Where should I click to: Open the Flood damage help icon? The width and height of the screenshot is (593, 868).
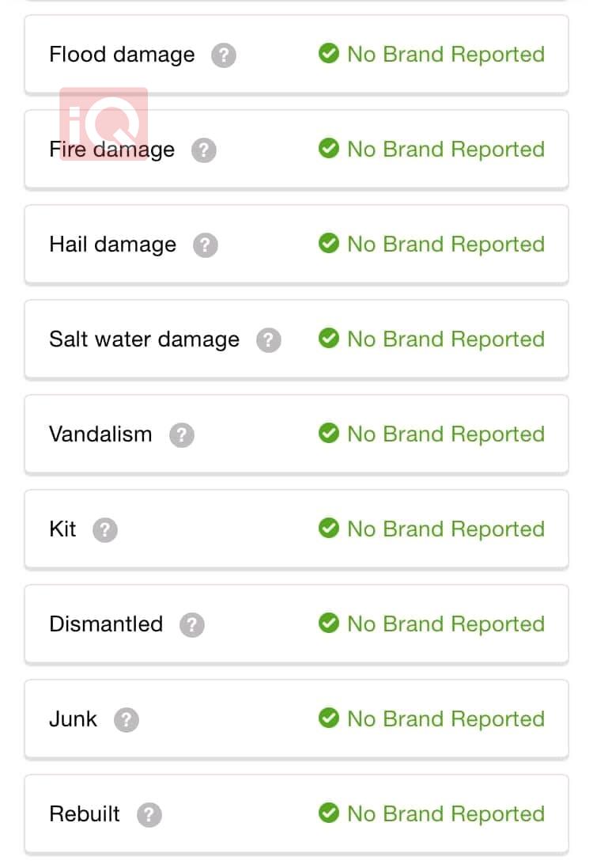224,55
